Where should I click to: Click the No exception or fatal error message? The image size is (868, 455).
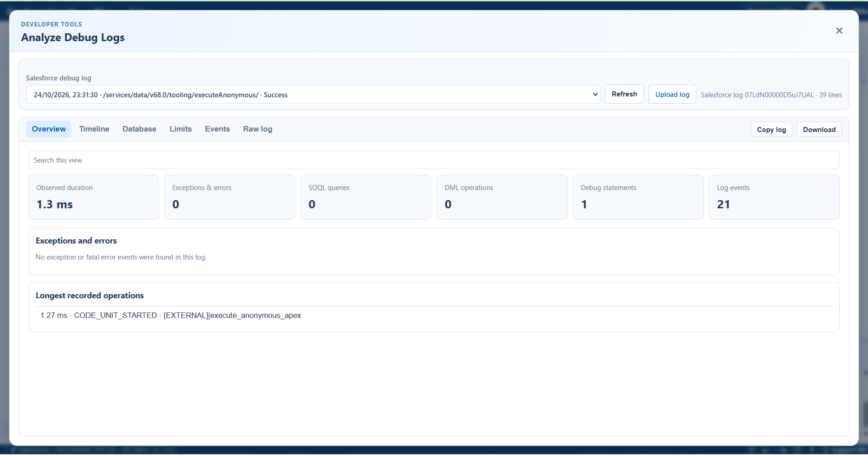coord(121,257)
